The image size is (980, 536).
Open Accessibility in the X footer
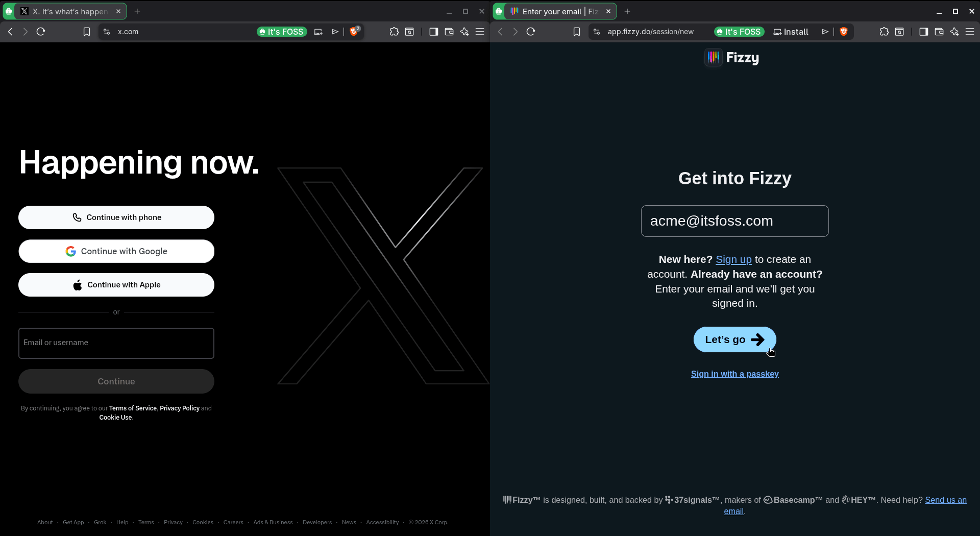tap(382, 522)
